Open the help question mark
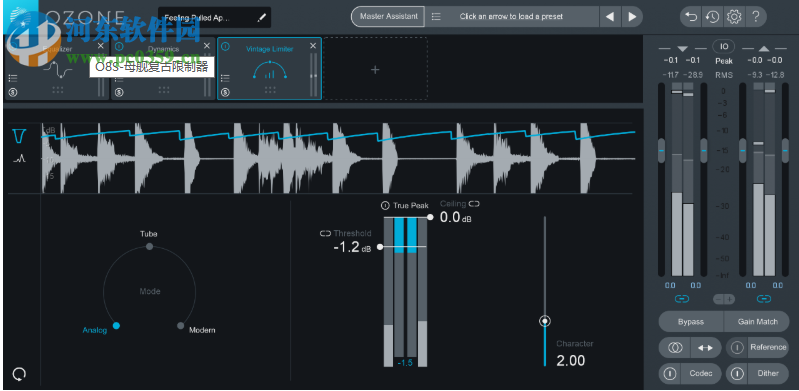The height and width of the screenshot is (391, 799). (756, 17)
